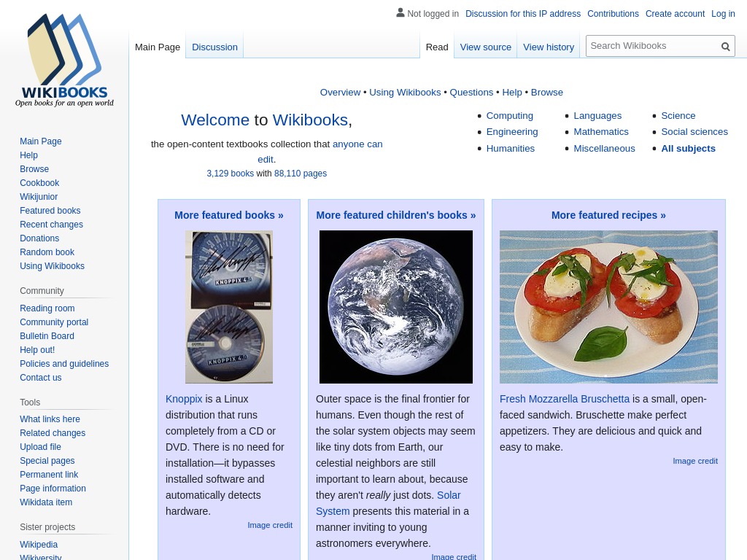Viewport: 747px width, 560px height.
Task: Open Policies and guidelines
Action: [x=64, y=363]
